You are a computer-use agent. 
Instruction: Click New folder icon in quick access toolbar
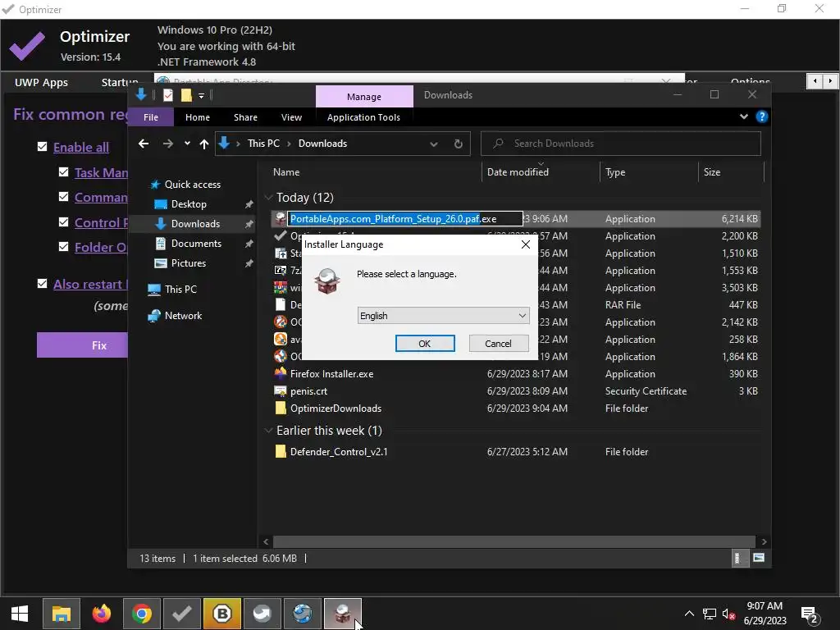point(186,95)
